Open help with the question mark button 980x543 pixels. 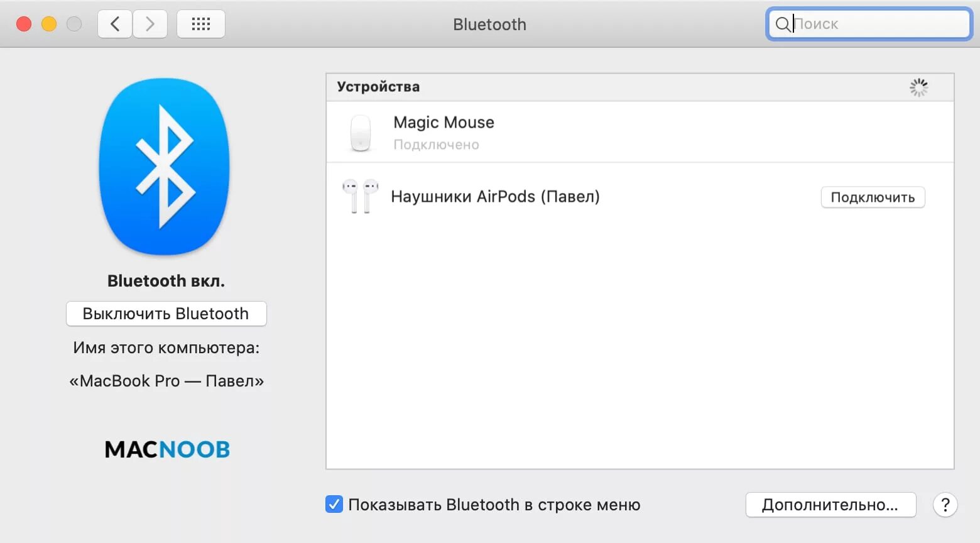click(x=945, y=505)
